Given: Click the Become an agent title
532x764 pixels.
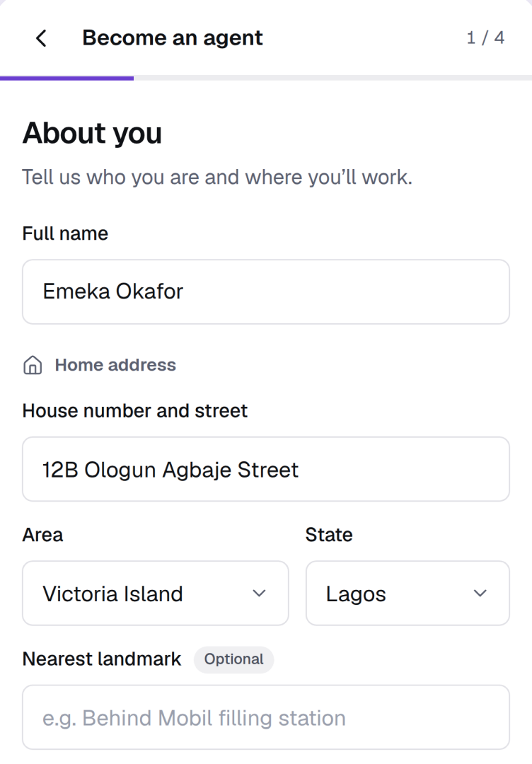Looking at the screenshot, I should (173, 38).
